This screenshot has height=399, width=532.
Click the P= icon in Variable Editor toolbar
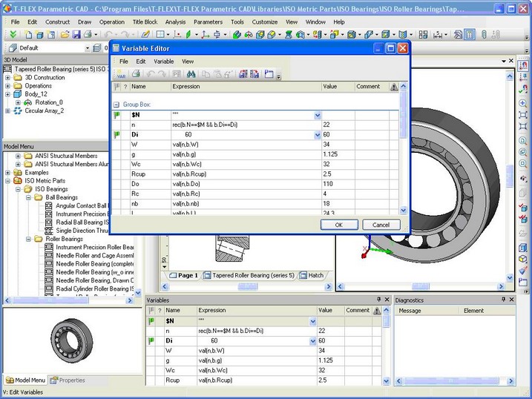click(177, 73)
